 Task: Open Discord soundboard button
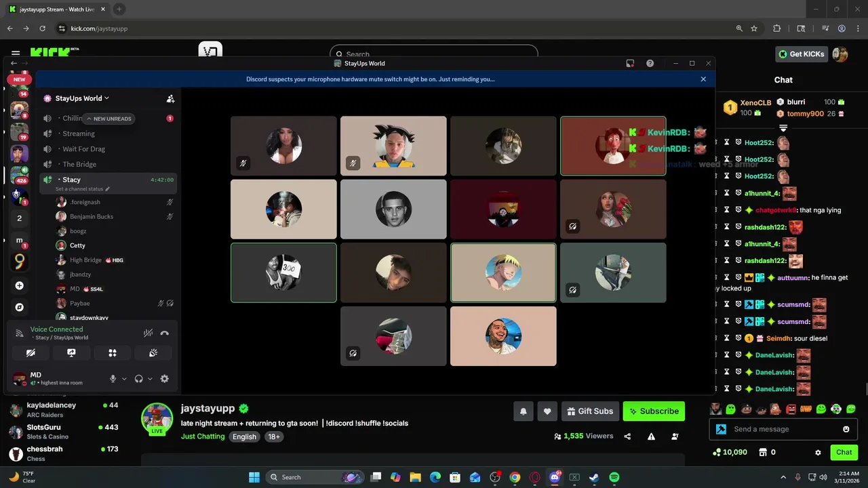pos(153,352)
